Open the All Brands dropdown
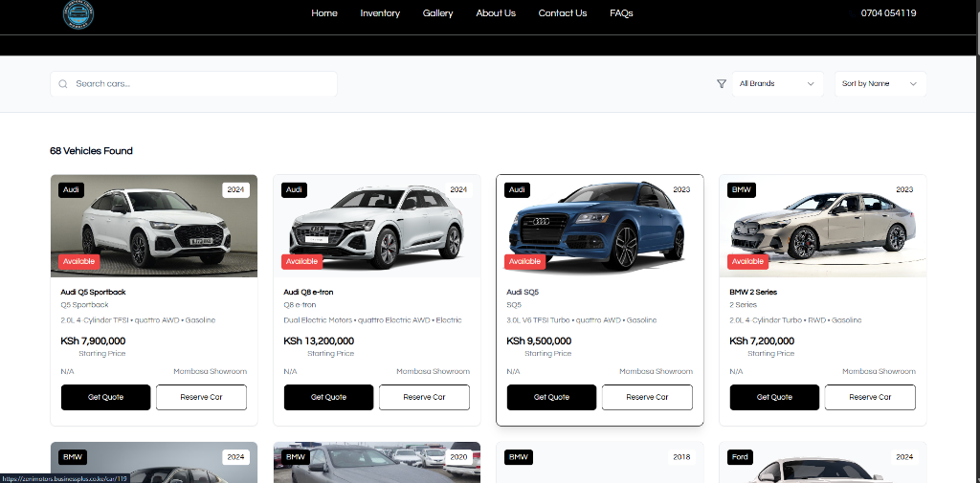980x483 pixels. (777, 84)
